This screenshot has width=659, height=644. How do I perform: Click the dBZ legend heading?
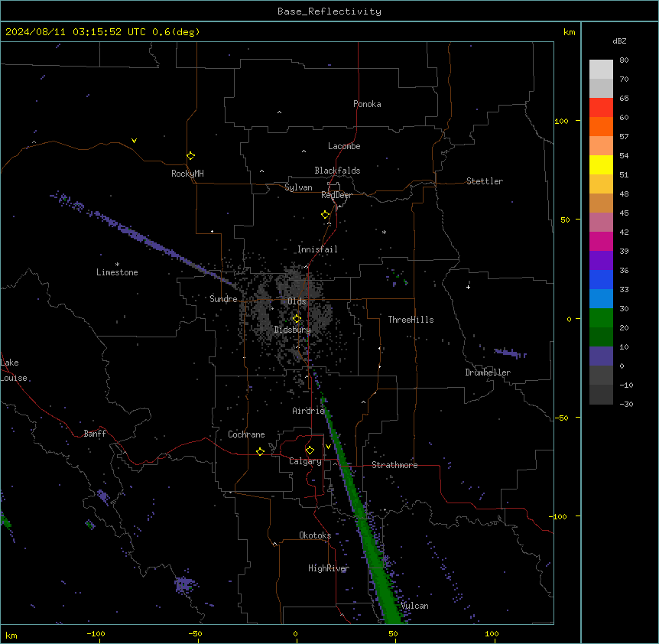[x=619, y=41]
